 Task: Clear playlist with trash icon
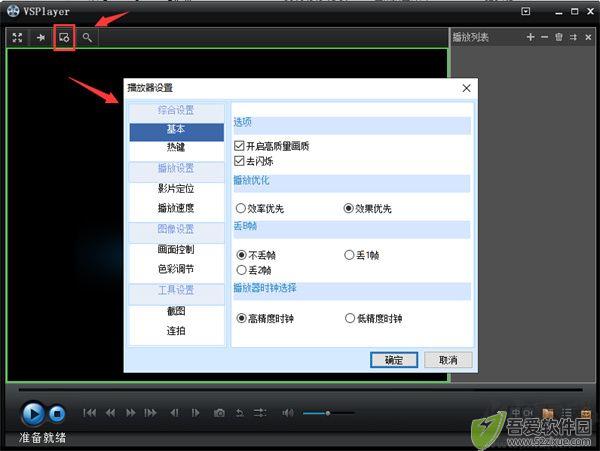click(559, 37)
